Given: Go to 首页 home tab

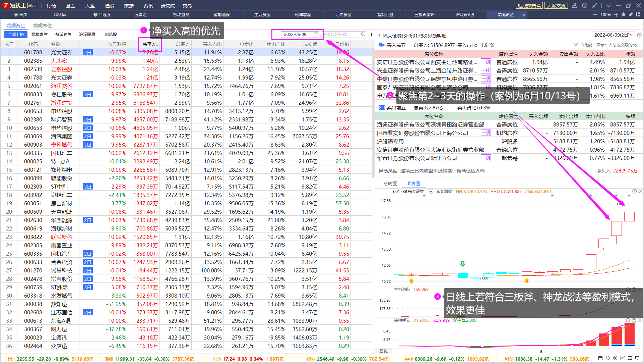Looking at the screenshot, I should (x=20, y=15).
